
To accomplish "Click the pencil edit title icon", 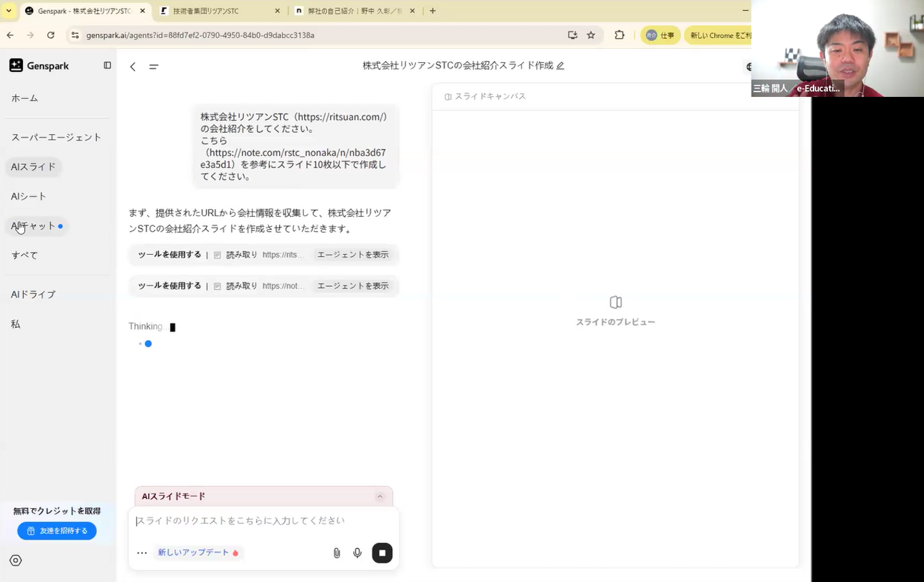I will [x=560, y=66].
